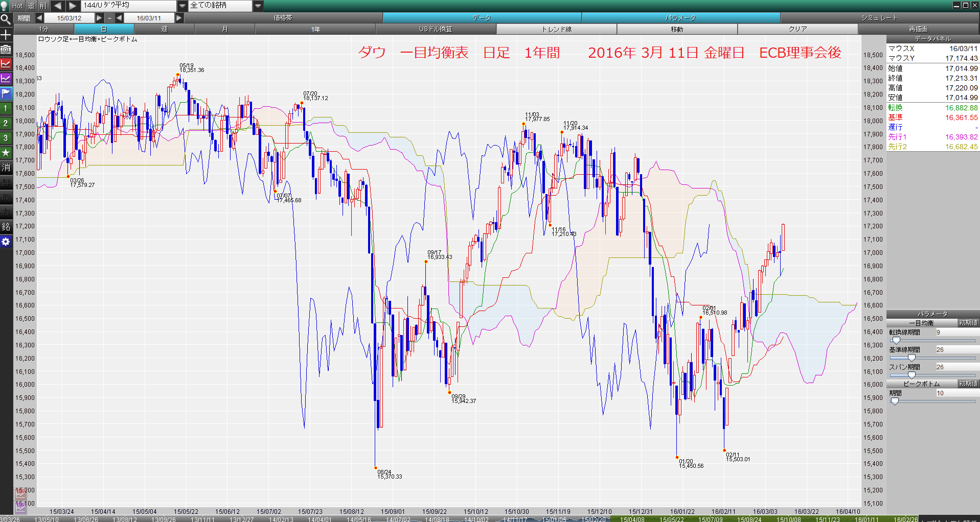Click the camera screenshot icon
980x522 pixels.
[x=6, y=50]
